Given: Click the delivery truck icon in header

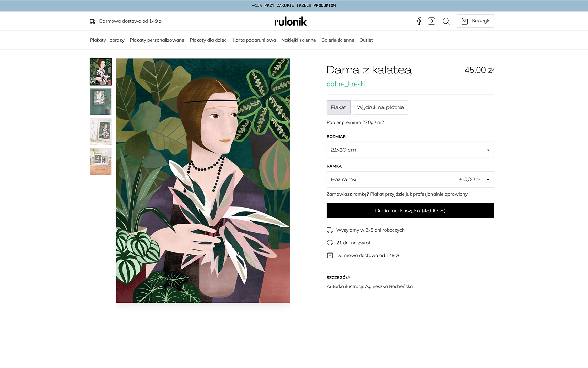Looking at the screenshot, I should 93,21.
